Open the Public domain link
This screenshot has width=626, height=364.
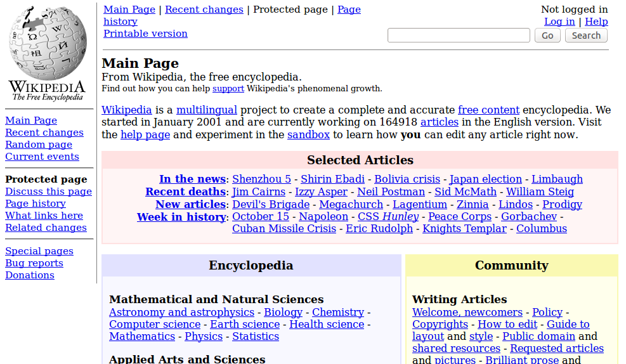538,337
